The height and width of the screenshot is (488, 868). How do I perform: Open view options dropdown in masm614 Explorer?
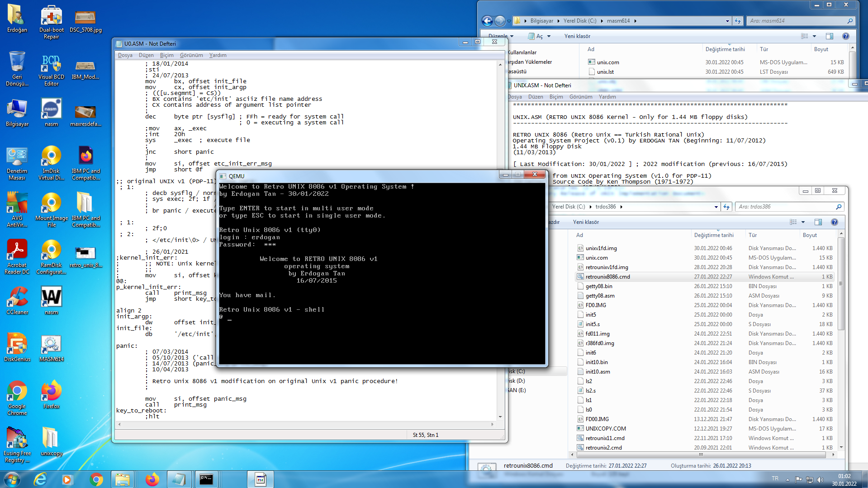[814, 36]
